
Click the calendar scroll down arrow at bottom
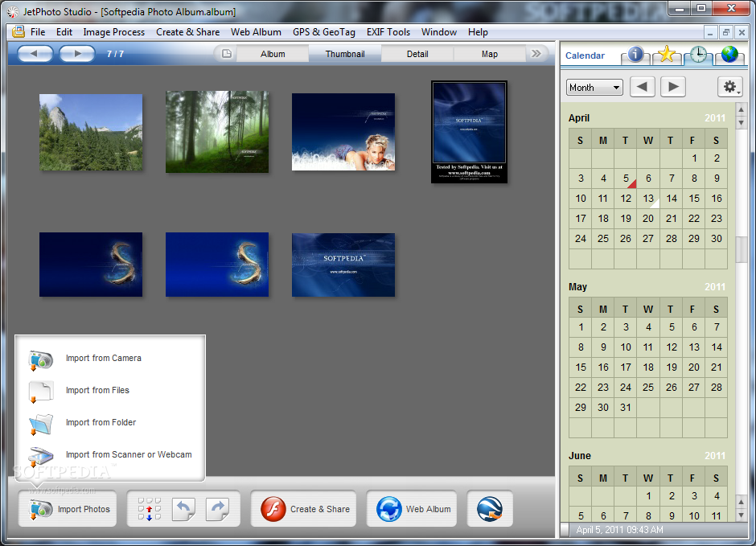click(x=742, y=515)
